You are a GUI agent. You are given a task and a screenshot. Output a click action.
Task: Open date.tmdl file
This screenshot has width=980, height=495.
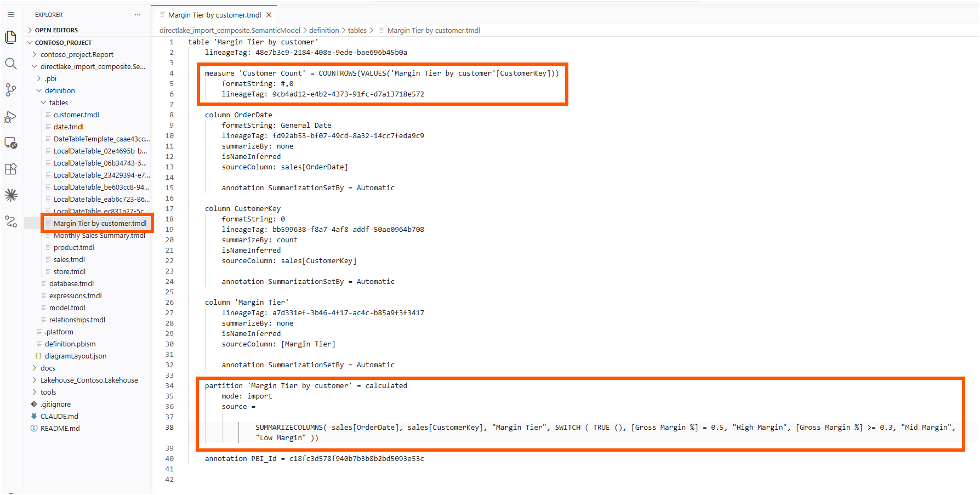(x=69, y=127)
